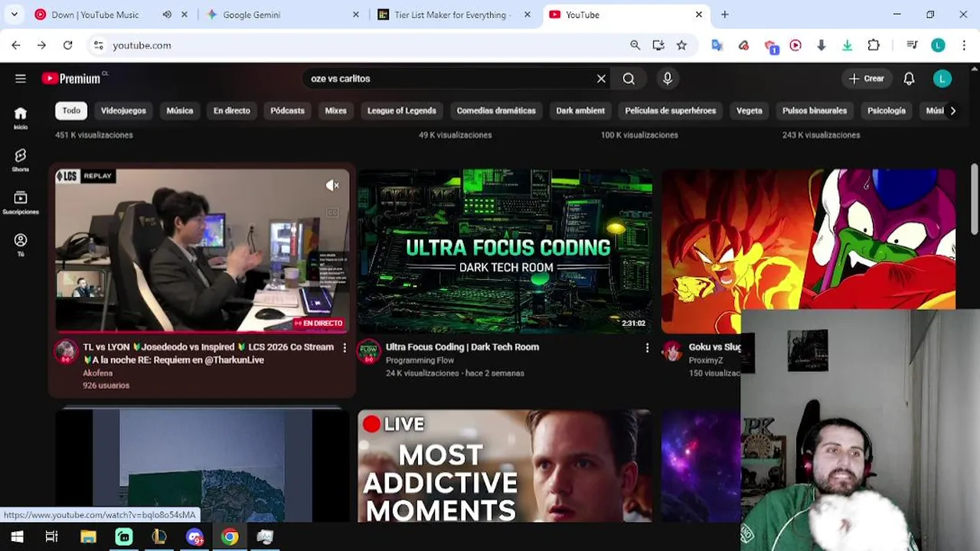The image size is (980, 551).
Task: Select the Música filter chip
Action: (x=180, y=110)
